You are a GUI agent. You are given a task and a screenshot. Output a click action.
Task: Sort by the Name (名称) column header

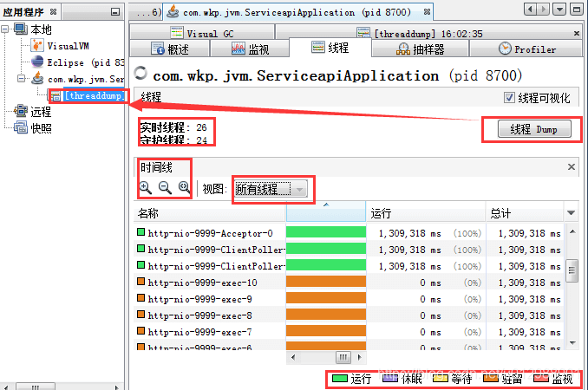coord(210,213)
